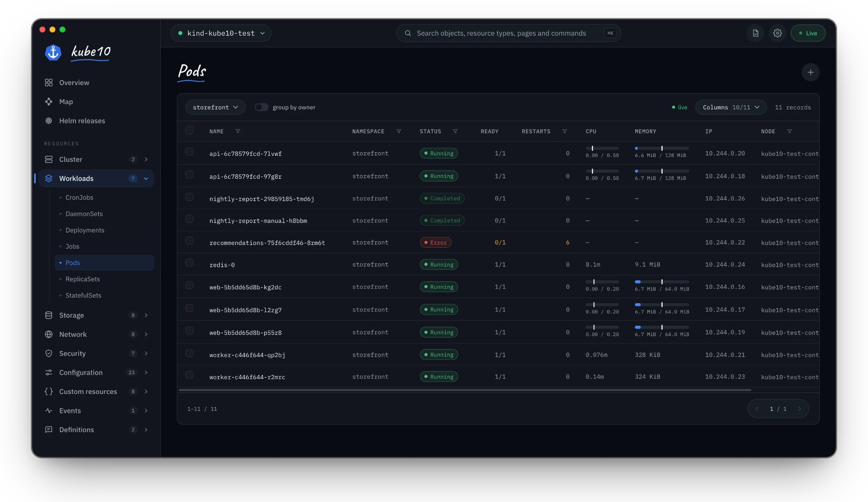
Task: Click the Network globe icon
Action: coord(49,335)
